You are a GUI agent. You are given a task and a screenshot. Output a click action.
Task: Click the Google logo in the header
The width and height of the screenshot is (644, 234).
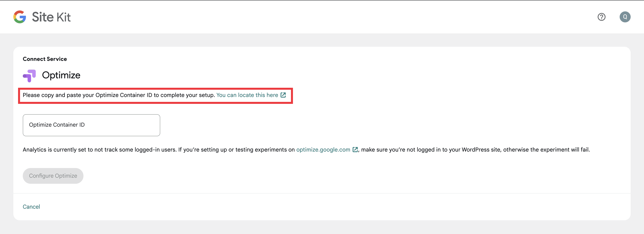pos(20,17)
